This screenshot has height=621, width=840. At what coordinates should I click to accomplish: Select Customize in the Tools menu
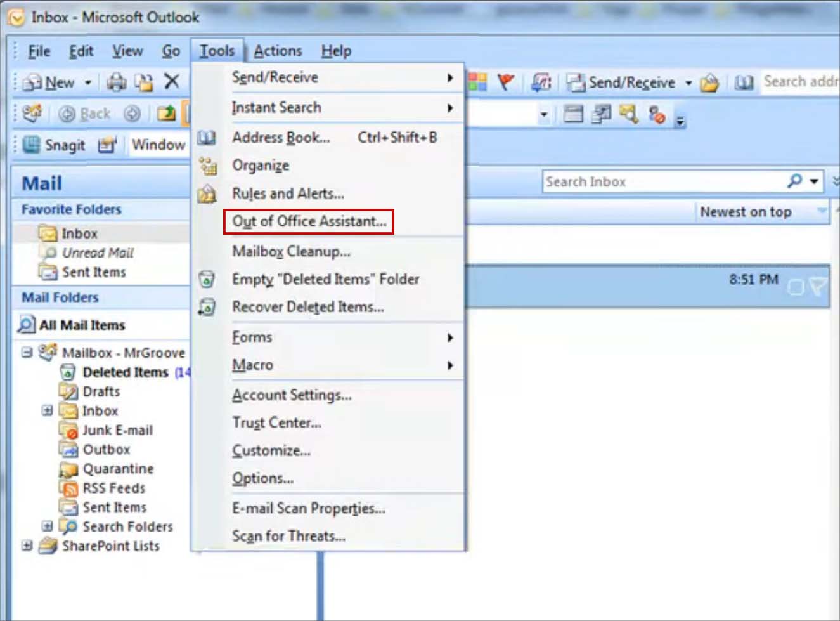pyautogui.click(x=328, y=450)
